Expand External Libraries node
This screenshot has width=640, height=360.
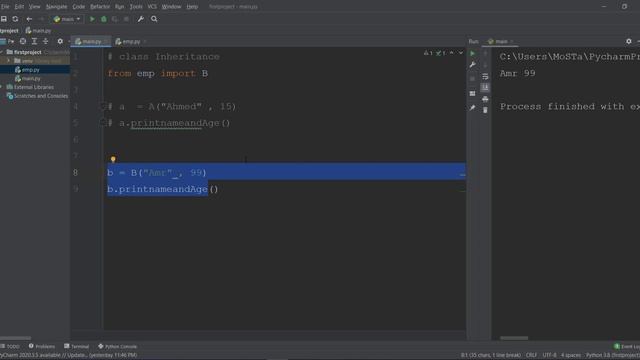(x=2, y=87)
